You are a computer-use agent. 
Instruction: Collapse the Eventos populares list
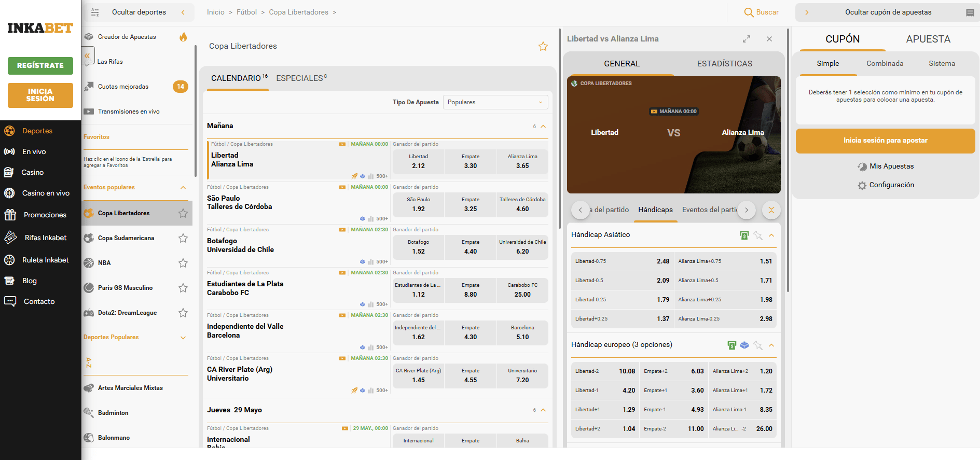point(183,187)
